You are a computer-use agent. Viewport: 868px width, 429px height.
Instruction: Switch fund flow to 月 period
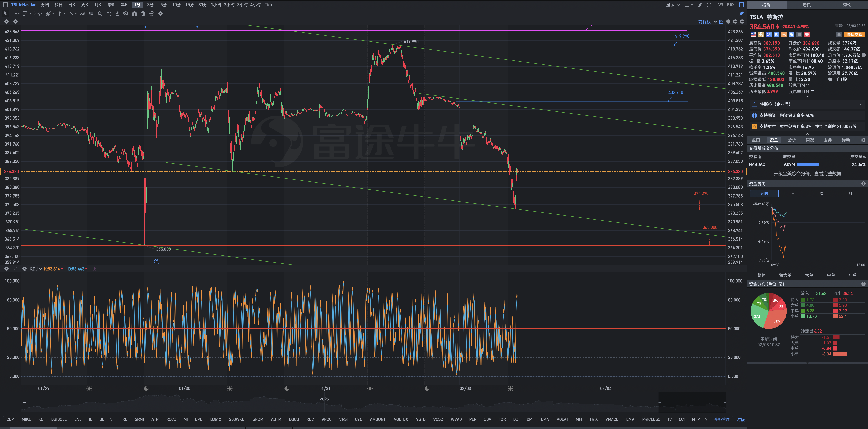(x=850, y=194)
